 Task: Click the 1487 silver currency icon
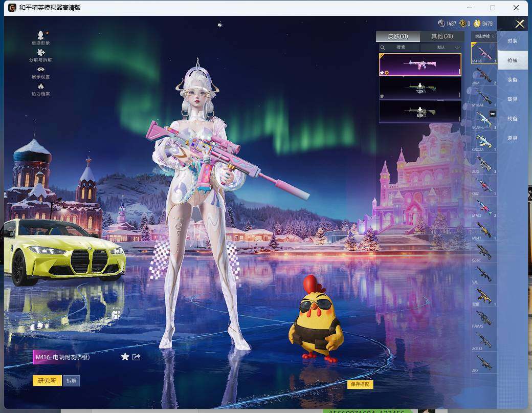coord(441,24)
